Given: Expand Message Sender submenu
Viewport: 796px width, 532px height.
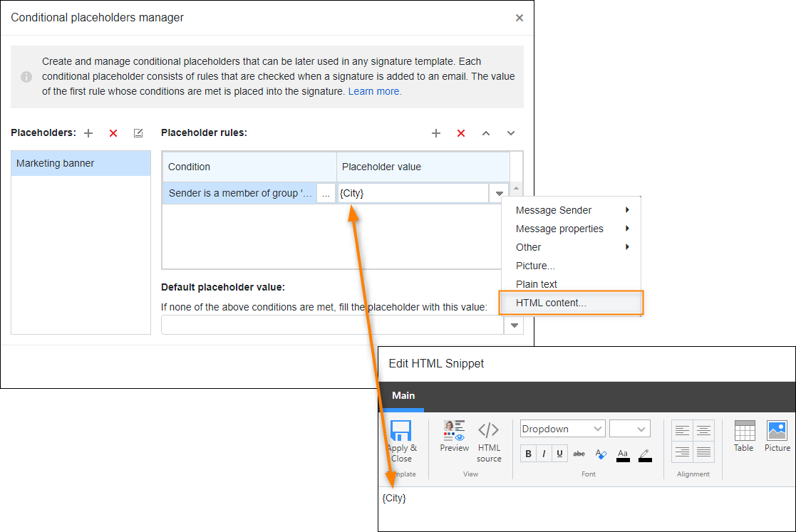Looking at the screenshot, I should tap(572, 210).
